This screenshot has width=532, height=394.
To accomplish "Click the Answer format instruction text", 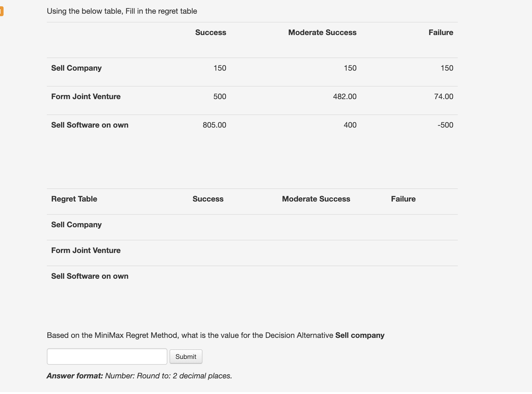I will (x=139, y=376).
